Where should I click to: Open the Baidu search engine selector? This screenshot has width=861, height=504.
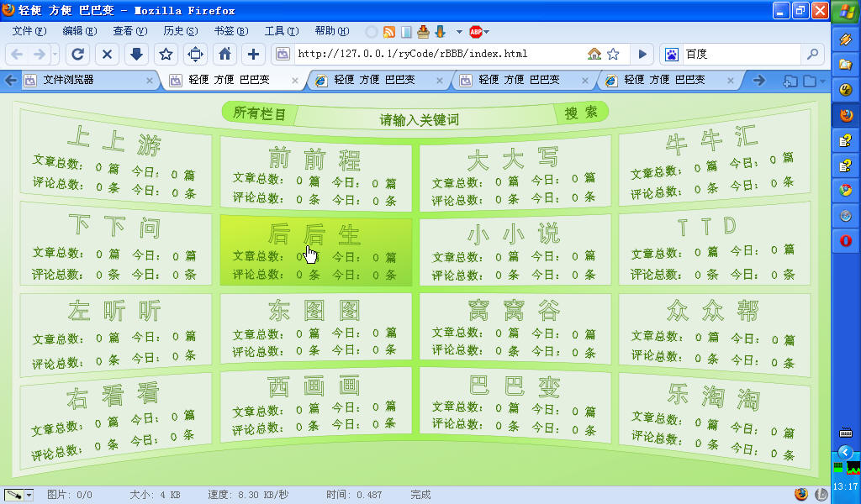[672, 54]
